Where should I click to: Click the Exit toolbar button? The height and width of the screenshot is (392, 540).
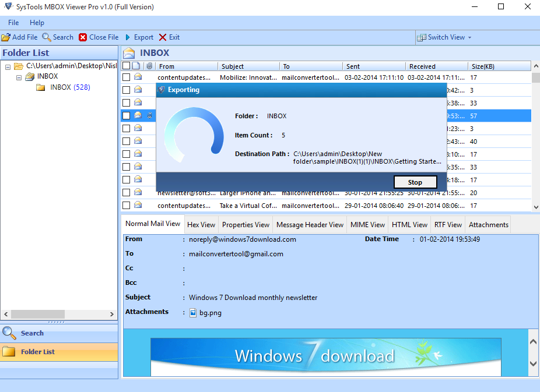[x=170, y=37]
